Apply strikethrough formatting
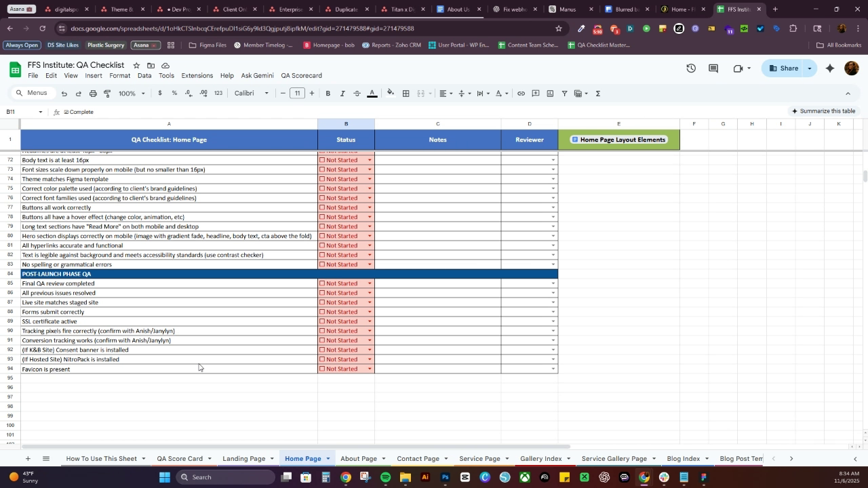 tap(357, 94)
